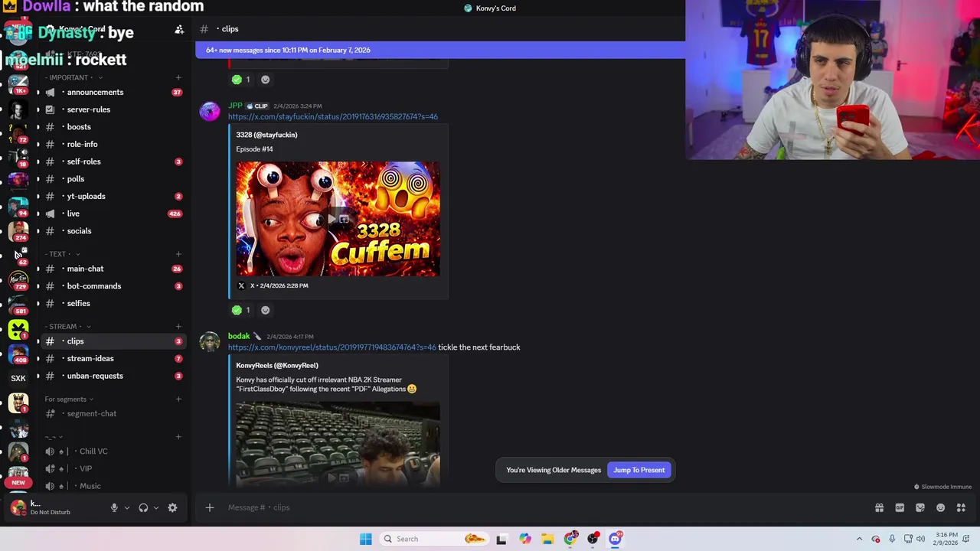Click the Windows Start button
Viewport: 980px width, 551px height.
(366, 539)
